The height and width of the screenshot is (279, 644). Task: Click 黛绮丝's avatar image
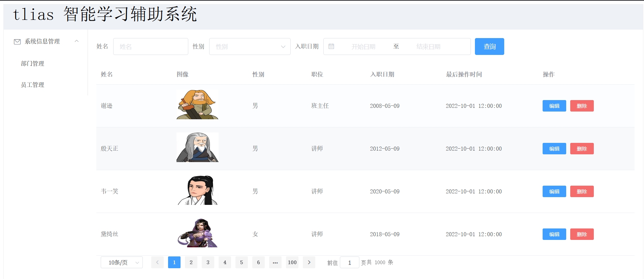click(197, 233)
